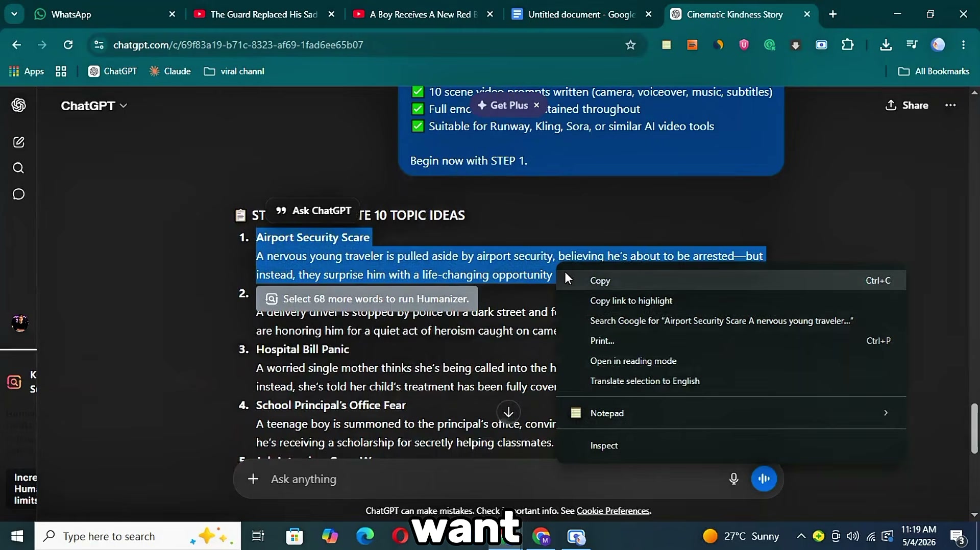Choose Inspect from the context menu
980x550 pixels.
click(731, 445)
